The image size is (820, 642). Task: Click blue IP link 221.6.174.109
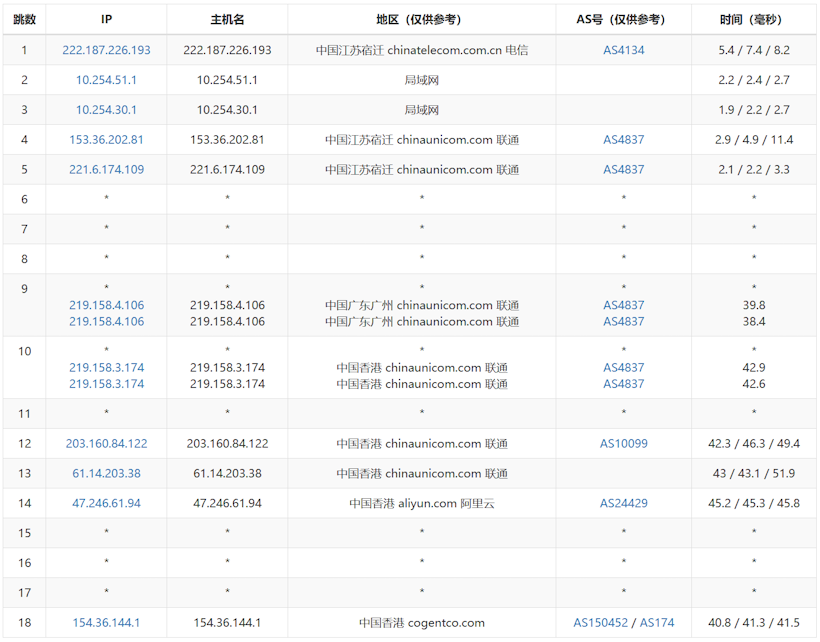pyautogui.click(x=106, y=170)
